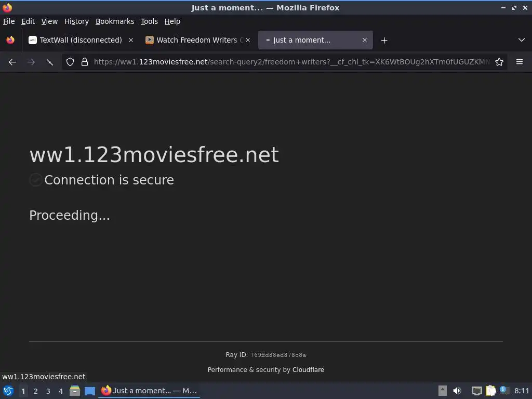View site info via padlock icon

coord(85,62)
